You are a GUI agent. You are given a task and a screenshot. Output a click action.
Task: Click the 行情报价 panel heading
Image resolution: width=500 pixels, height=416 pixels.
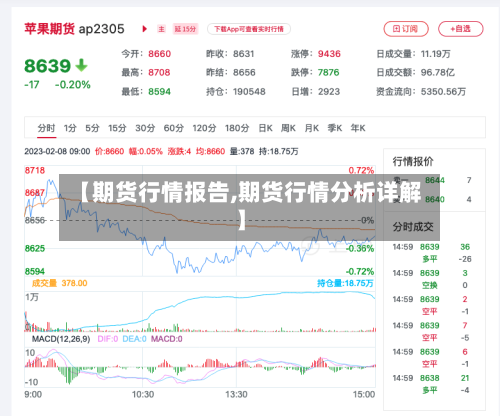tap(413, 161)
